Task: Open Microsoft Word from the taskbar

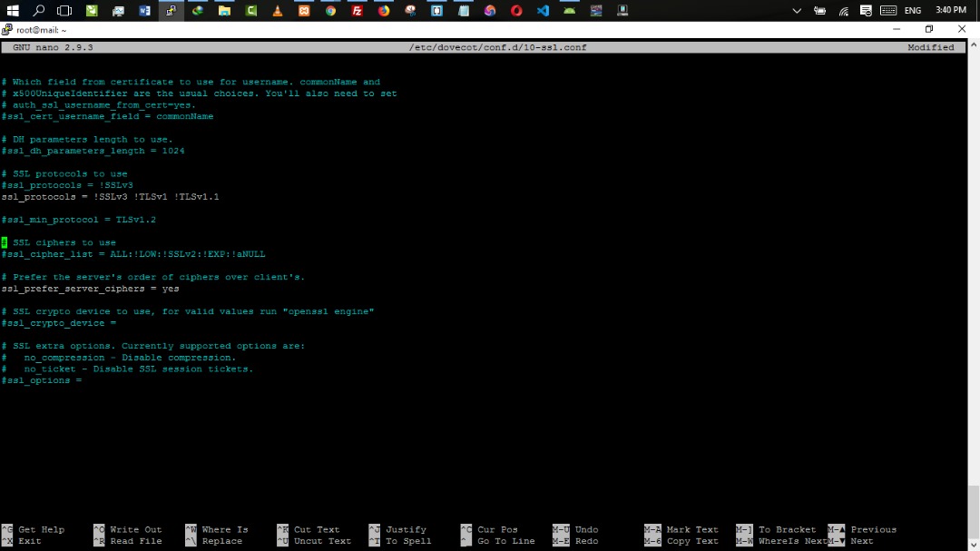Action: pos(144,11)
